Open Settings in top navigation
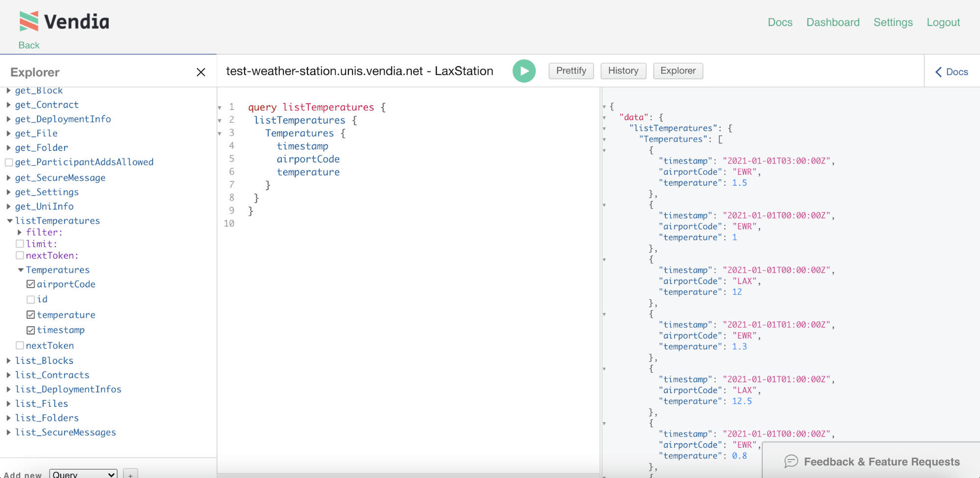This screenshot has height=478, width=980. (x=893, y=23)
